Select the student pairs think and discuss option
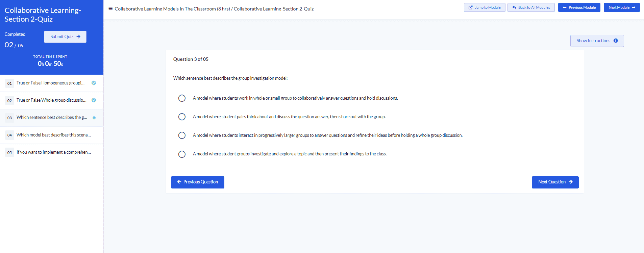 point(182,117)
